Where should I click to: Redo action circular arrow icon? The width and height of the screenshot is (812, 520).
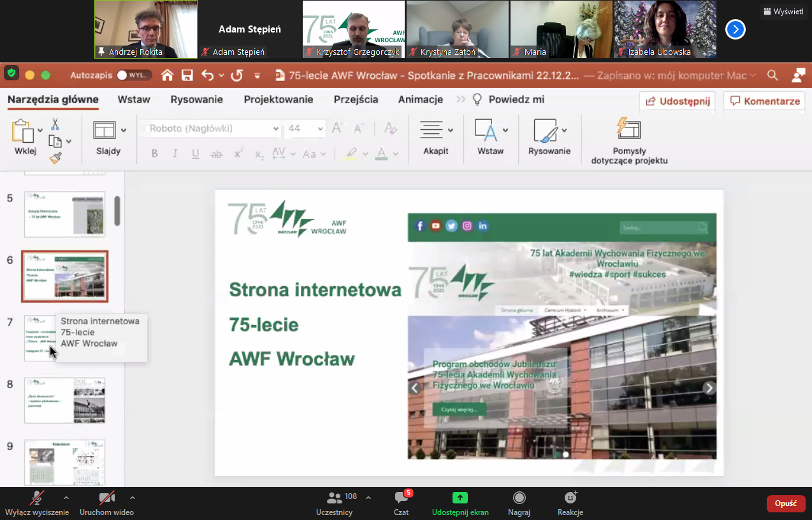pyautogui.click(x=236, y=75)
